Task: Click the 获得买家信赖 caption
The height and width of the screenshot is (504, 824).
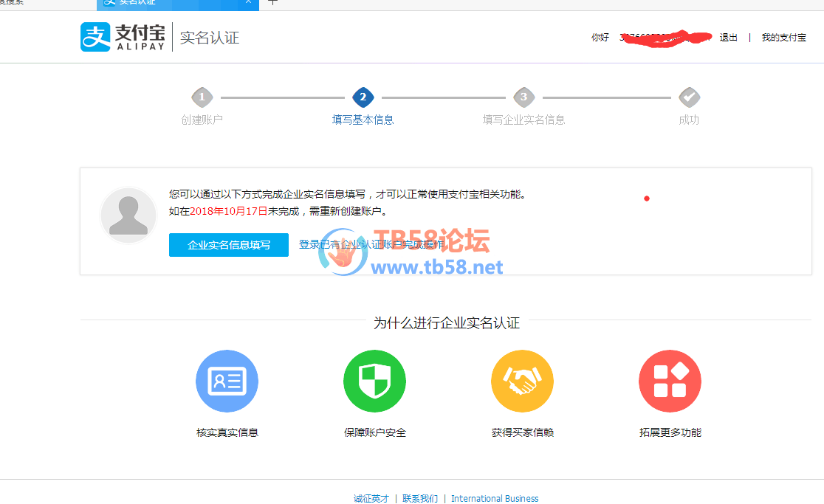Action: coord(522,432)
